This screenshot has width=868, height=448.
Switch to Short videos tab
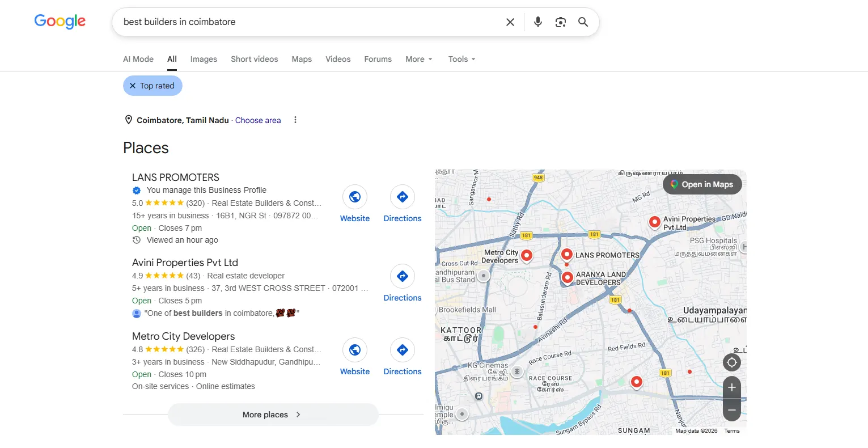coord(255,59)
